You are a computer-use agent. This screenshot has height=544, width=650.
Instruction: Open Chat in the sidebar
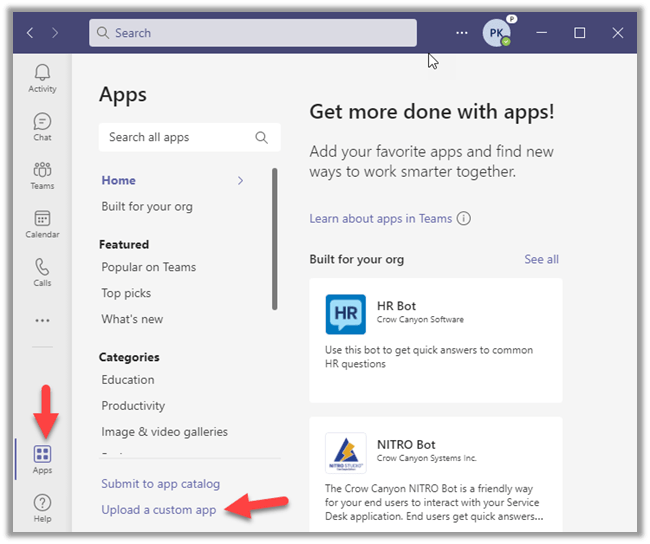(42, 126)
